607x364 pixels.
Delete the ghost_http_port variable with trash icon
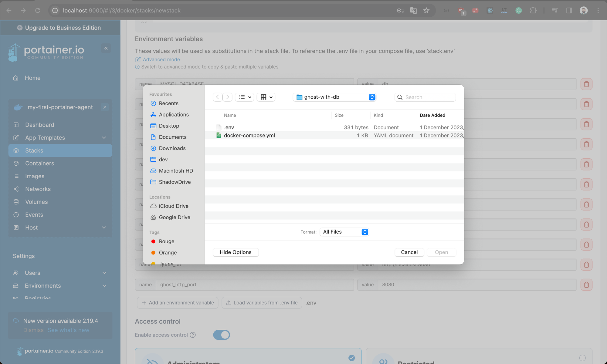tap(586, 285)
